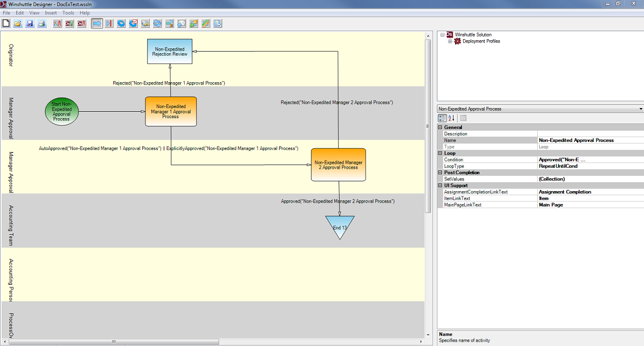
Task: Click the empty Description property value field
Action: [x=590, y=134]
